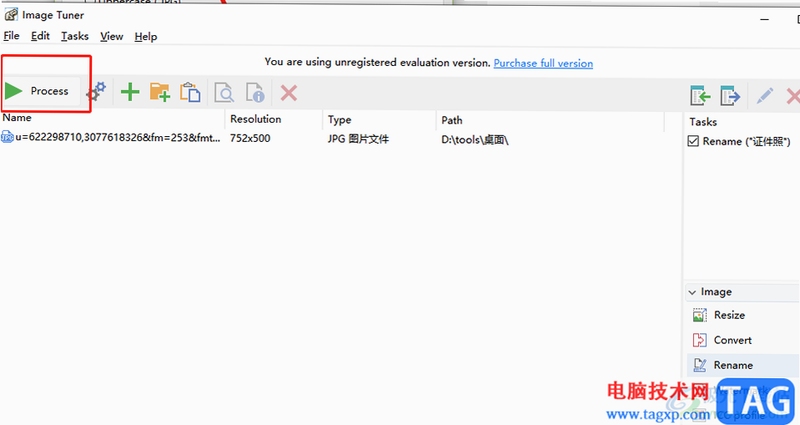
Task: Open the Edit menu
Action: pyautogui.click(x=40, y=36)
